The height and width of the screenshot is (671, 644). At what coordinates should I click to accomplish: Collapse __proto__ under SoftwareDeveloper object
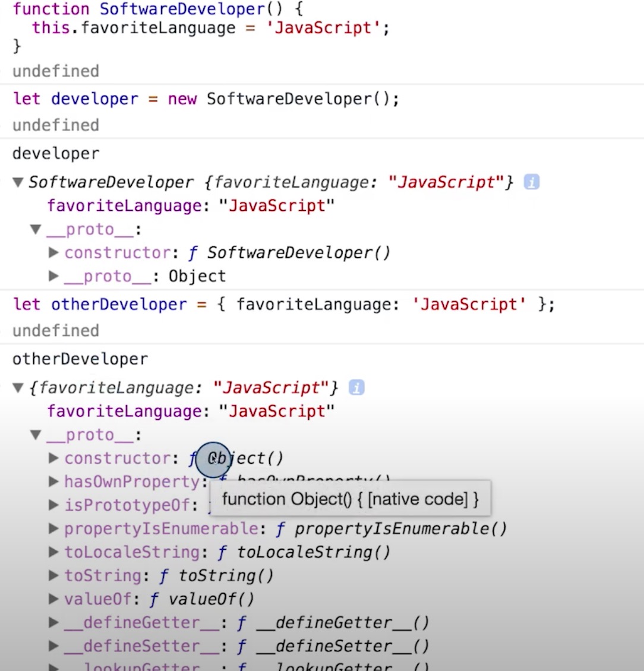36,230
